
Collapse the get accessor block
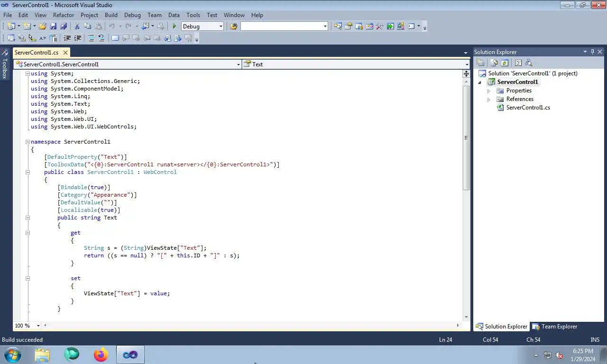(28, 233)
